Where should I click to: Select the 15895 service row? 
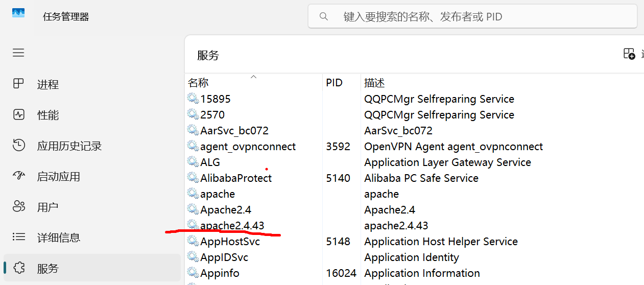pyautogui.click(x=414, y=99)
